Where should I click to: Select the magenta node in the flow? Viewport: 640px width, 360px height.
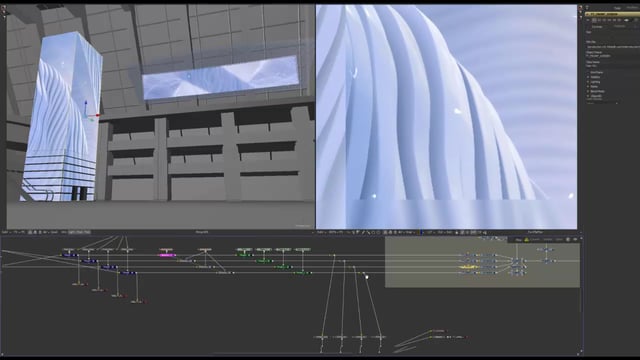167,255
